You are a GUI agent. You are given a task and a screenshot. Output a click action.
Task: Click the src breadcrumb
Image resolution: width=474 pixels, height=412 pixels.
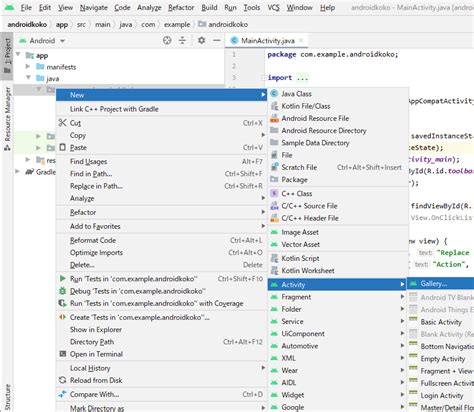pyautogui.click(x=81, y=24)
